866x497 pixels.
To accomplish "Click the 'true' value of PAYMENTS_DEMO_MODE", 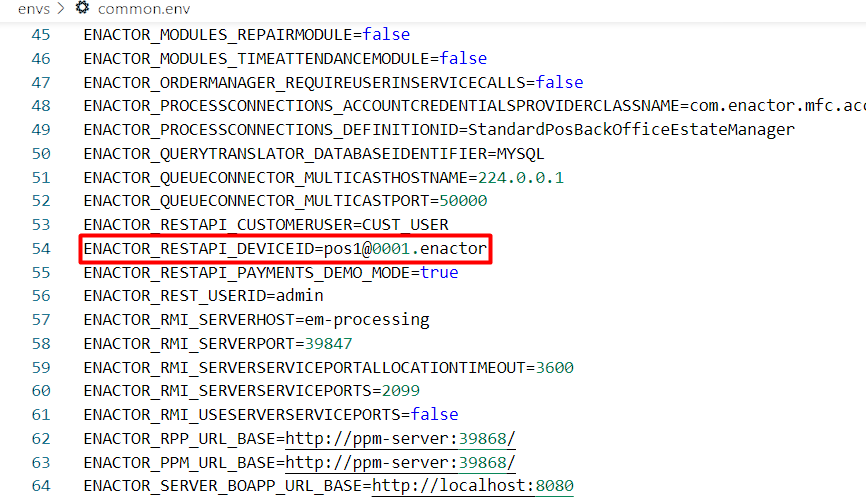I will click(x=439, y=272).
